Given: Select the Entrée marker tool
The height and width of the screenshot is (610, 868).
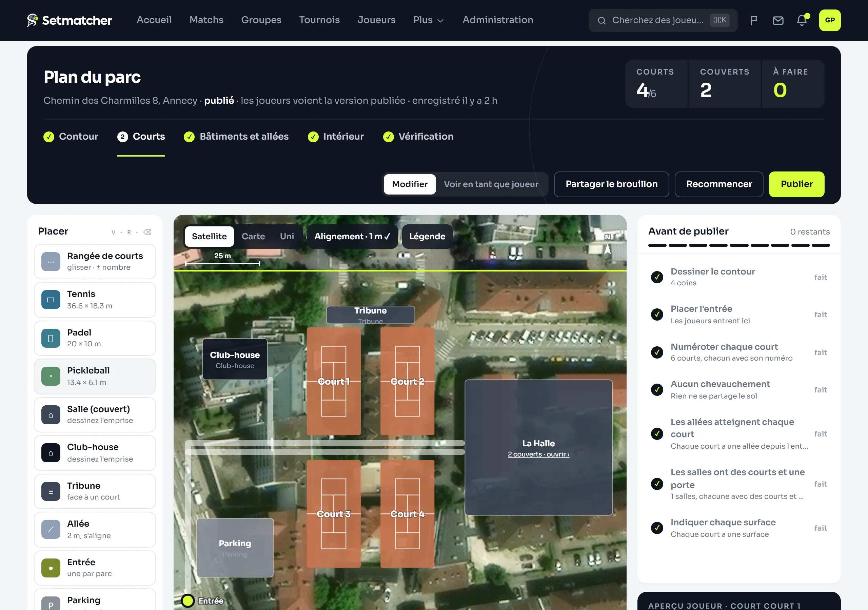Looking at the screenshot, I should pyautogui.click(x=95, y=568).
